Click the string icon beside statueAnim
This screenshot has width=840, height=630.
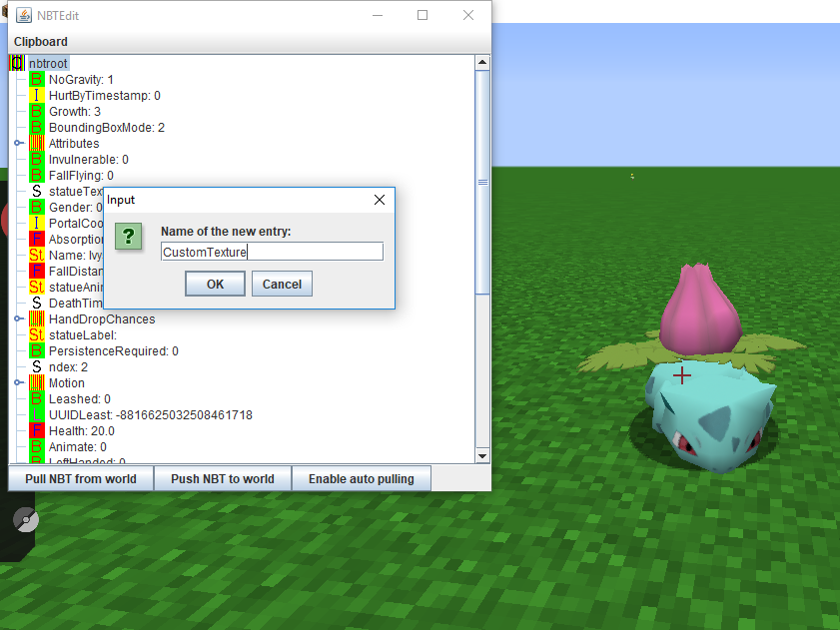(x=36, y=288)
